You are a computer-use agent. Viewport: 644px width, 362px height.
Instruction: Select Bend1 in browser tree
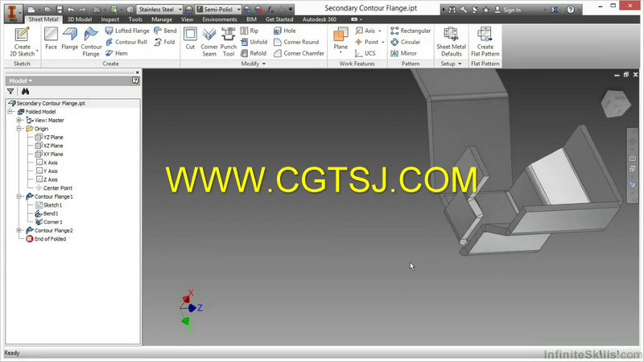point(47,213)
